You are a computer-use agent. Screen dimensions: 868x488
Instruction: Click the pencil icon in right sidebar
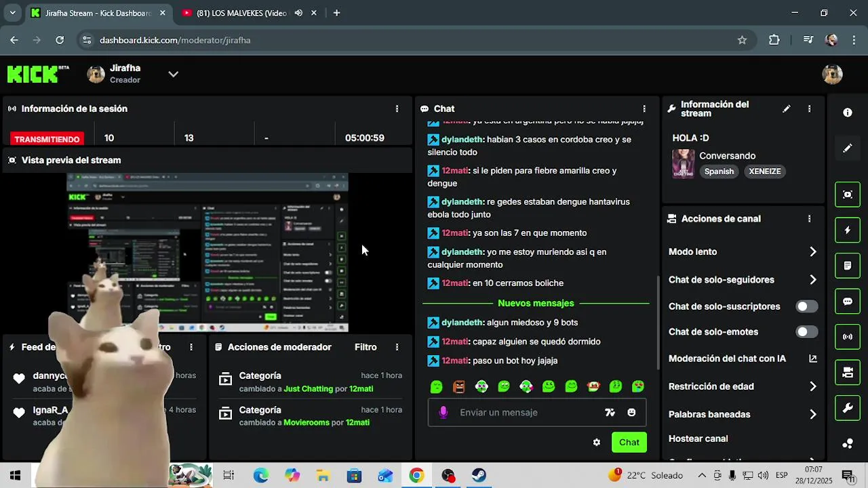click(x=847, y=148)
